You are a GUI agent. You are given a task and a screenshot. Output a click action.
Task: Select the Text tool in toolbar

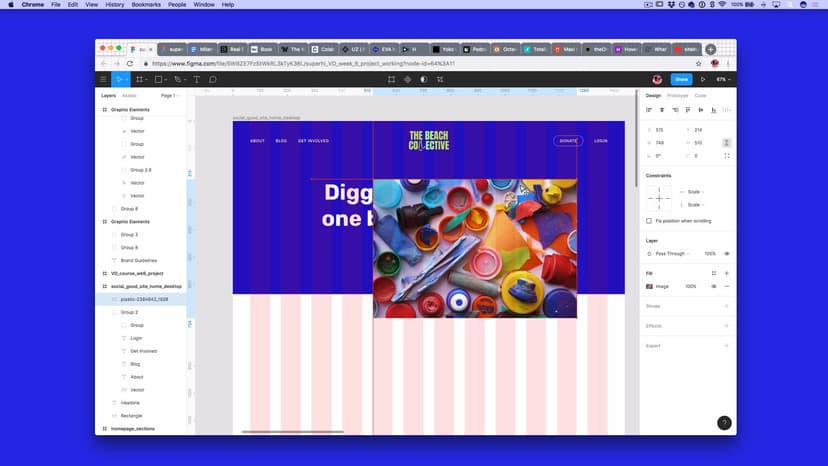[196, 79]
